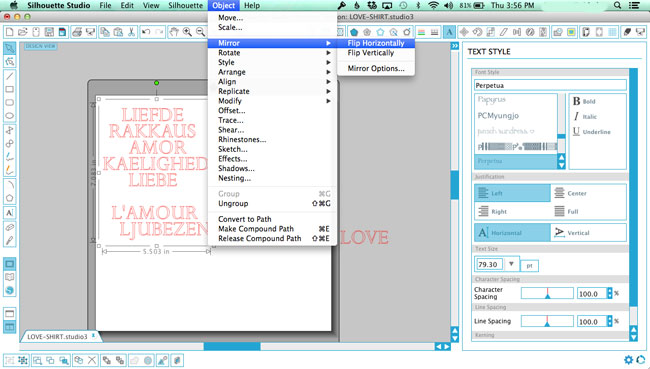This screenshot has height=369, width=650.
Task: Click the Open file folder icon
Action: click(x=22, y=32)
